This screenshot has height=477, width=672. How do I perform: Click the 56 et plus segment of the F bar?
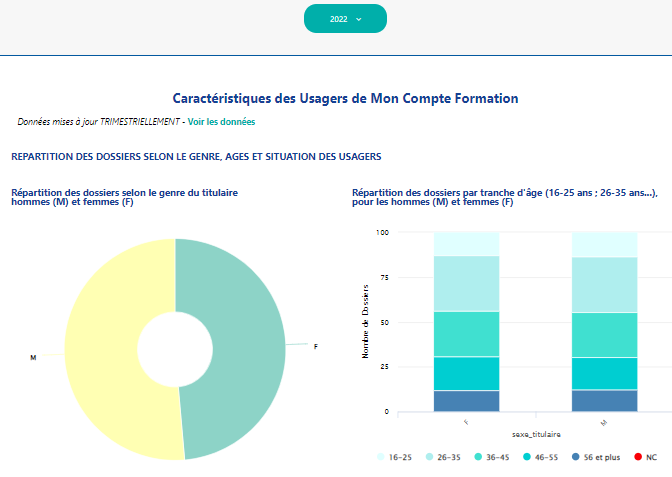tap(466, 400)
